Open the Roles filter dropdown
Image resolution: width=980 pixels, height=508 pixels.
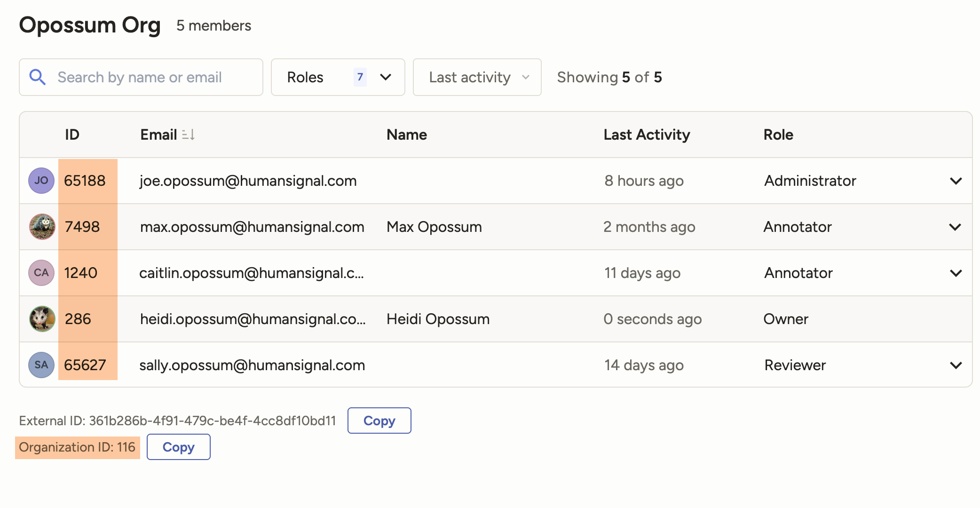[x=385, y=77]
